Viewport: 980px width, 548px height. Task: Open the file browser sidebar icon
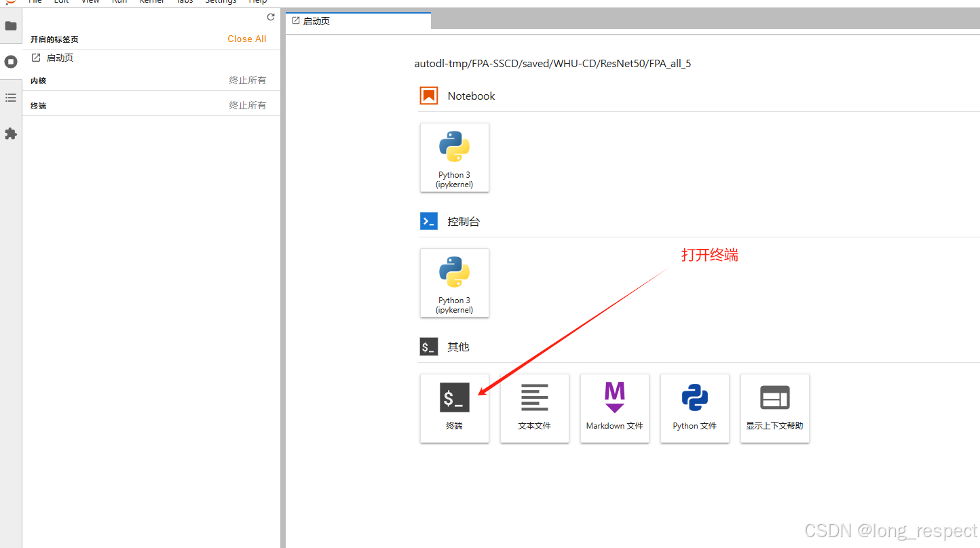(11, 26)
